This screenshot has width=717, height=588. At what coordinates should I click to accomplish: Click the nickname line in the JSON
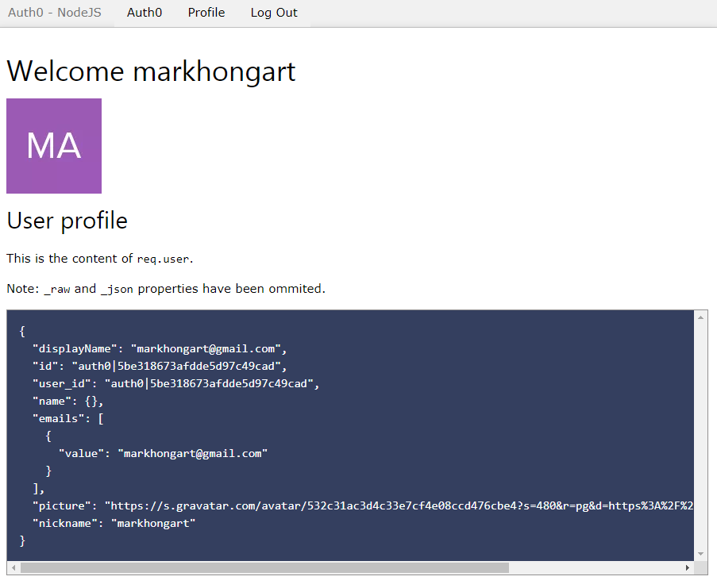tap(113, 523)
